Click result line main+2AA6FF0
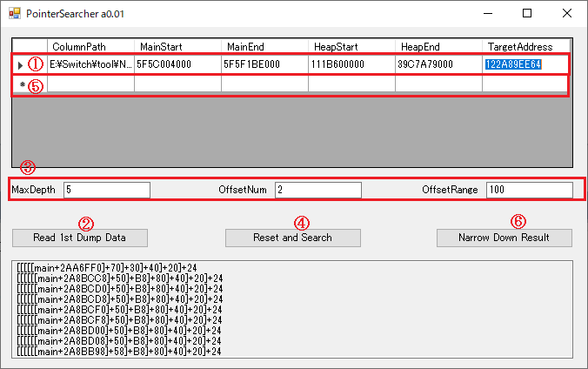Viewport: 588px width, 369px height. [107, 268]
